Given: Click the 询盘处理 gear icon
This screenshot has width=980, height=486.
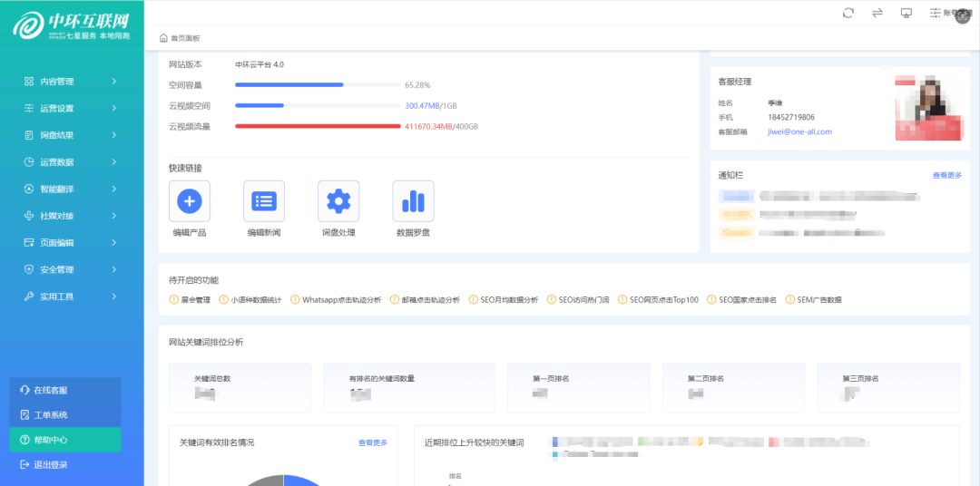Looking at the screenshot, I should [338, 201].
